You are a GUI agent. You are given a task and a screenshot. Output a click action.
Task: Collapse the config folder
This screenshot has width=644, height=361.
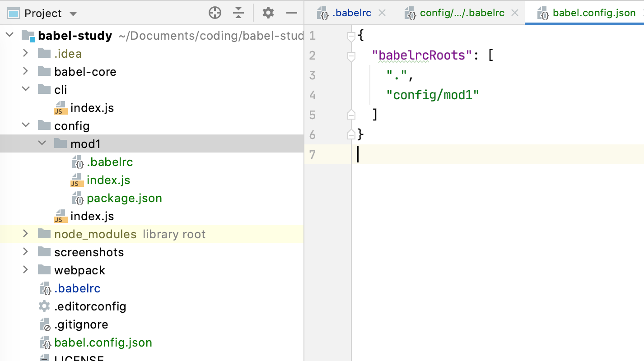[x=26, y=126]
